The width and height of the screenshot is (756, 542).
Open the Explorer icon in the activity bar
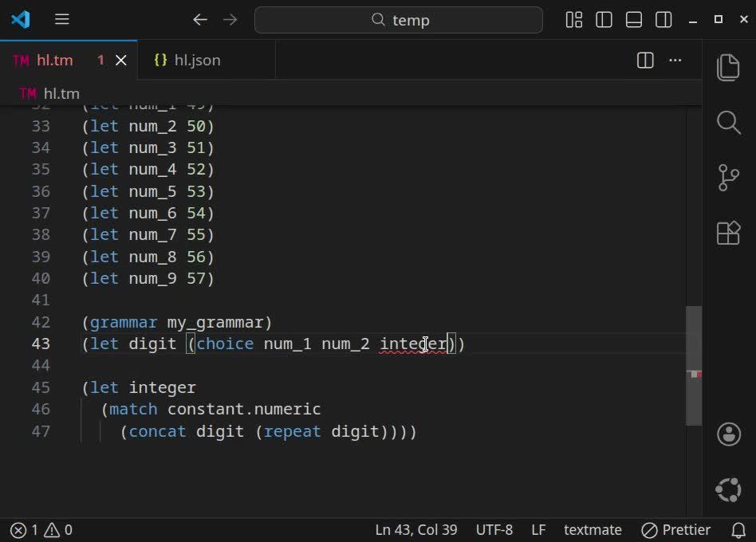727,68
